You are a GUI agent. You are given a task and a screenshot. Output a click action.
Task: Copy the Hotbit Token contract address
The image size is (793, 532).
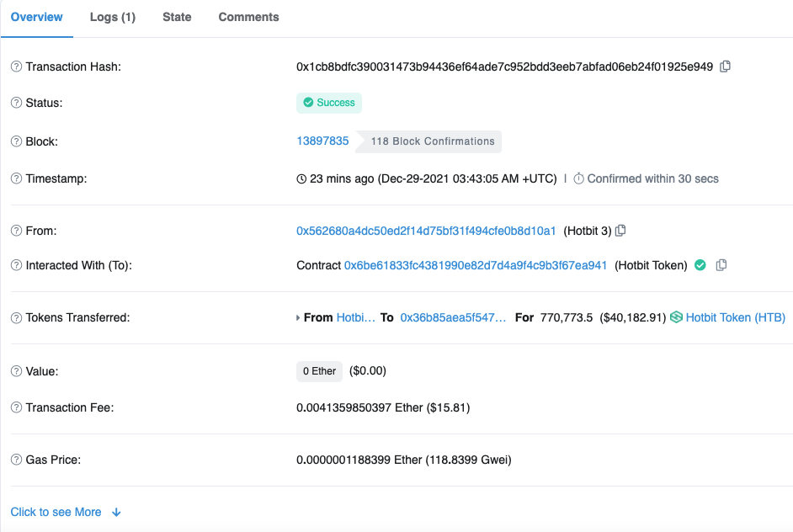point(721,265)
